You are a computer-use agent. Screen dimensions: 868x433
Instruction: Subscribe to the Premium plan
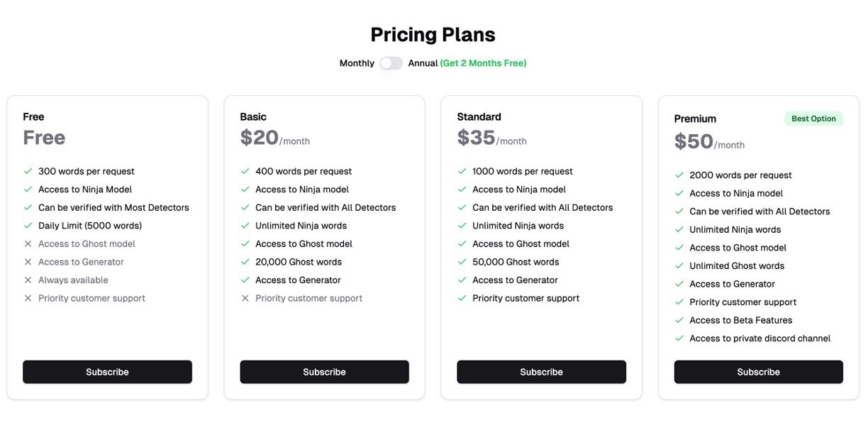click(758, 372)
